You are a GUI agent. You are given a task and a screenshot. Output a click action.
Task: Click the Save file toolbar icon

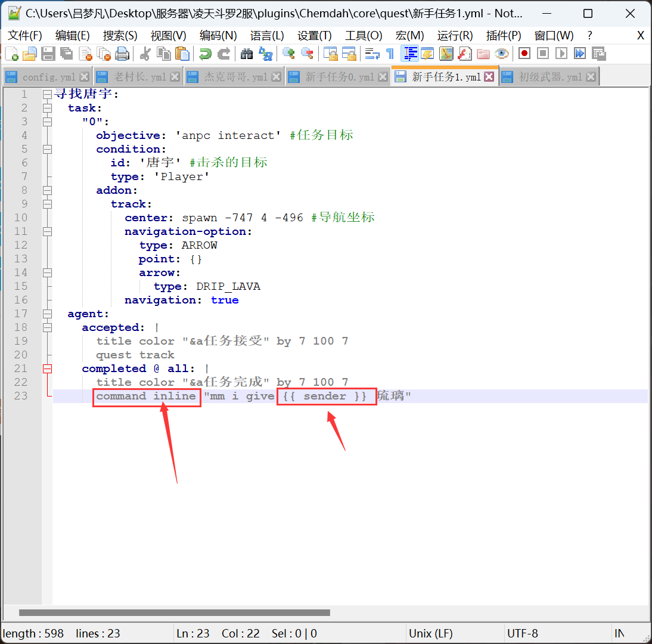[48, 54]
